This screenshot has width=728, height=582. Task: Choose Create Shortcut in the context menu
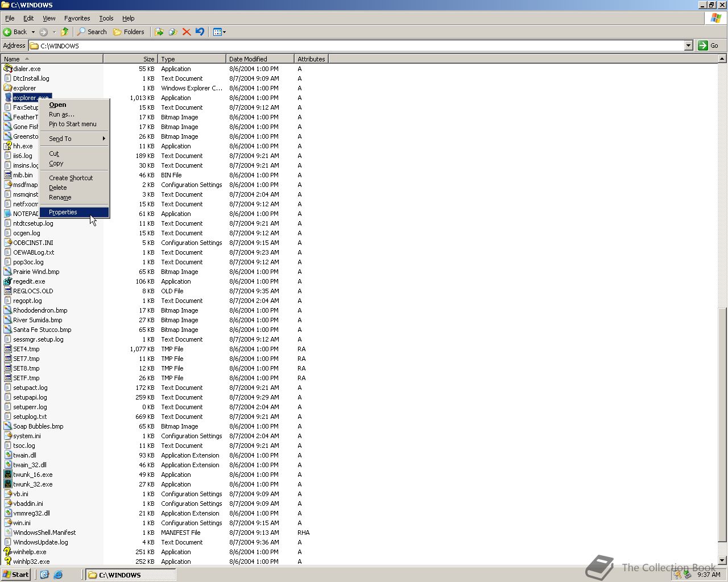click(74, 178)
